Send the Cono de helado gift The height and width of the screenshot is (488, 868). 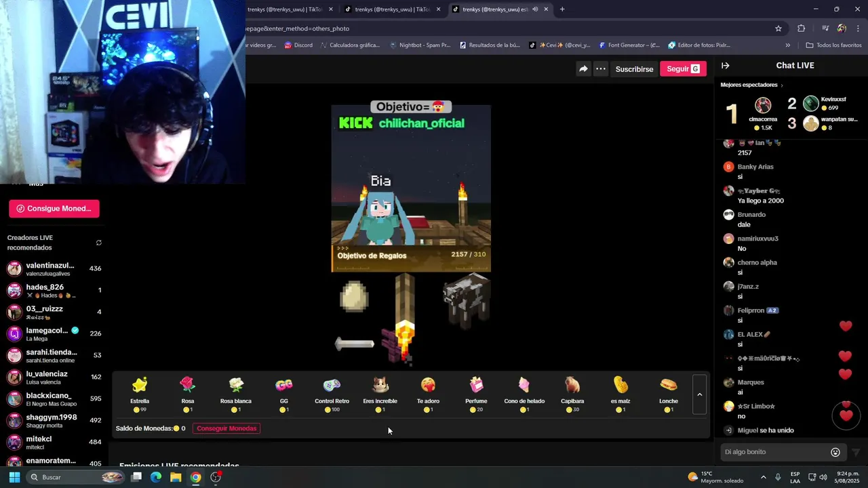tap(524, 394)
